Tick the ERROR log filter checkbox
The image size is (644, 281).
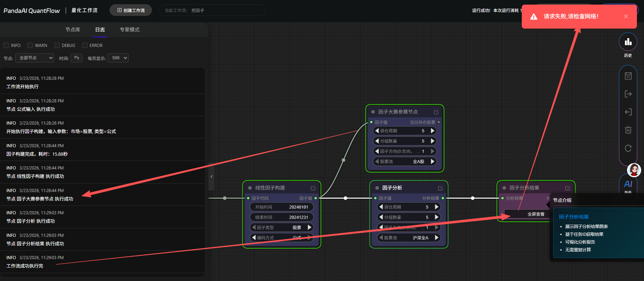click(85, 46)
